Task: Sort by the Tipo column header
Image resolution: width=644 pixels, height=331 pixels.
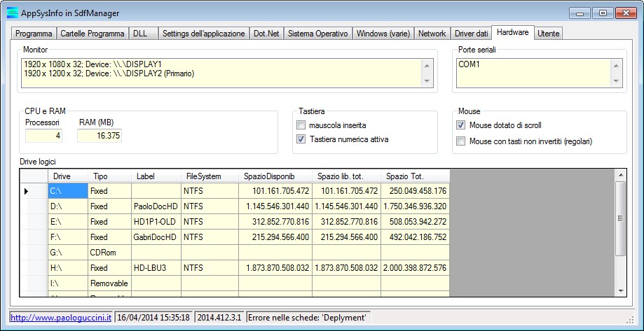Action: coord(109,176)
